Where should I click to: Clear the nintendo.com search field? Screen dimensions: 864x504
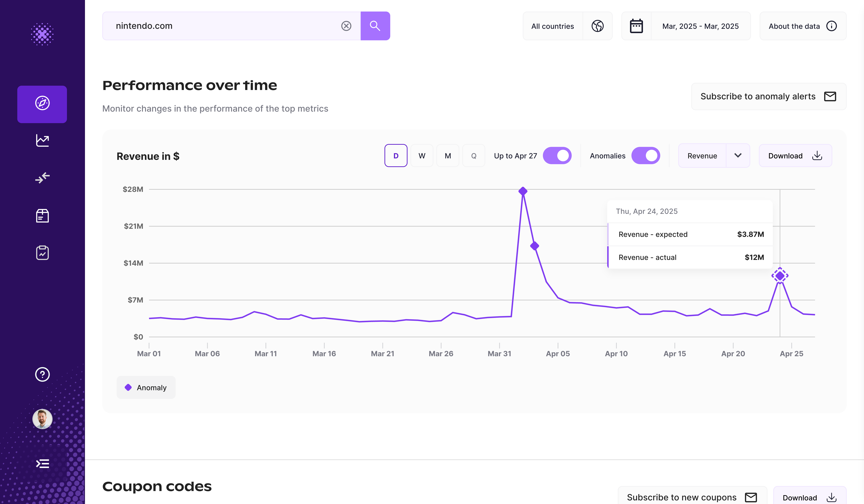(x=346, y=26)
